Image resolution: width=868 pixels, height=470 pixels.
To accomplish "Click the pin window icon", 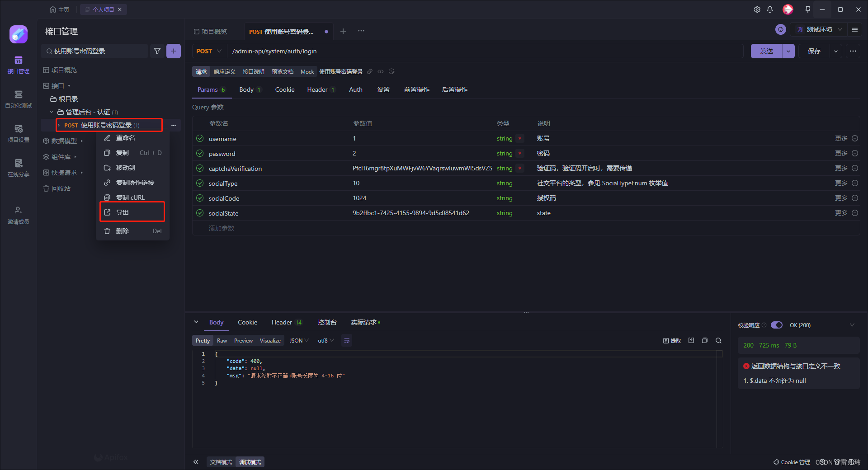I will point(808,9).
